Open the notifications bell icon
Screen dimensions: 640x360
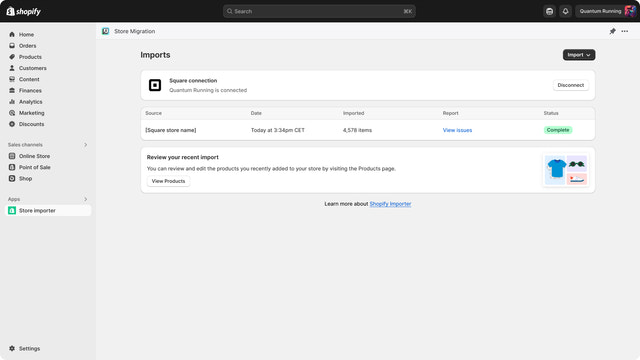[565, 11]
